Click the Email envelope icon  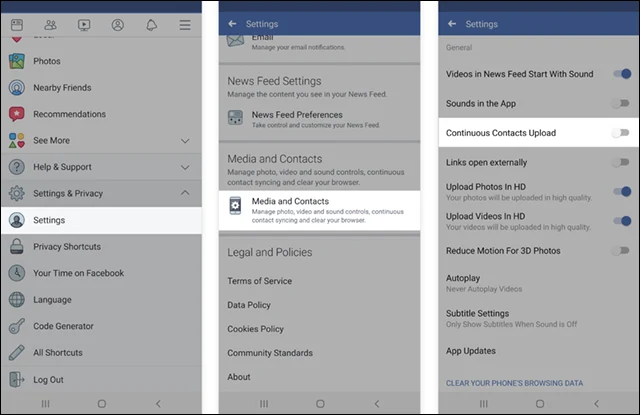point(235,40)
